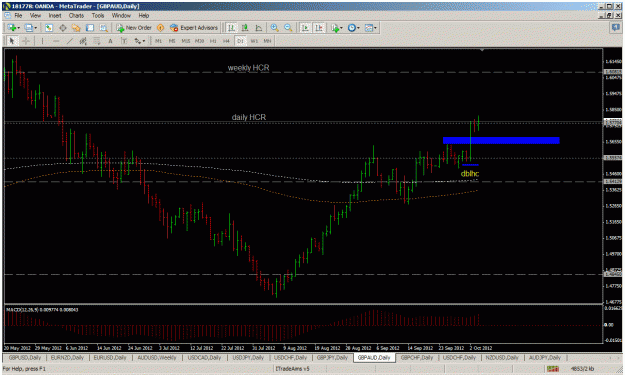
Task: Click connection status bars in status bar
Action: click(x=552, y=369)
